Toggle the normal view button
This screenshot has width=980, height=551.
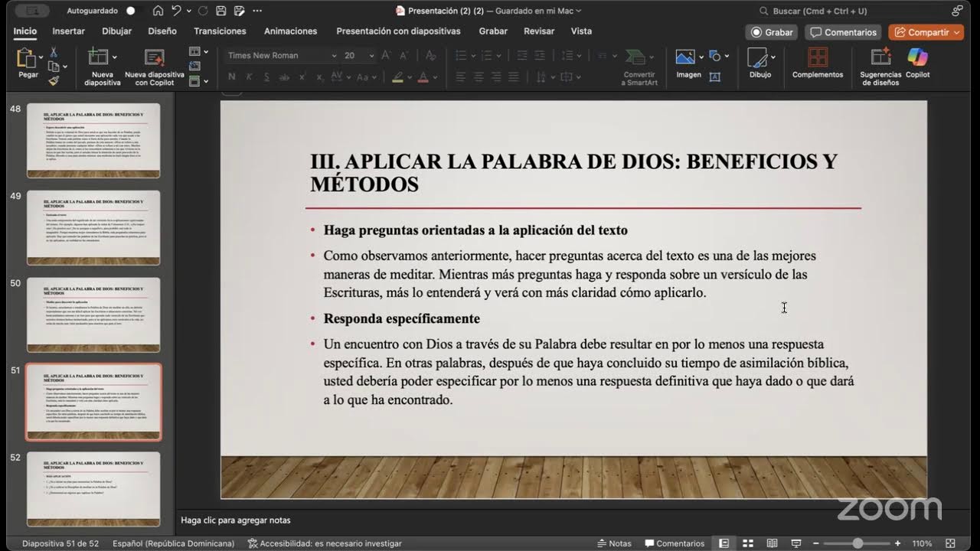tap(724, 543)
